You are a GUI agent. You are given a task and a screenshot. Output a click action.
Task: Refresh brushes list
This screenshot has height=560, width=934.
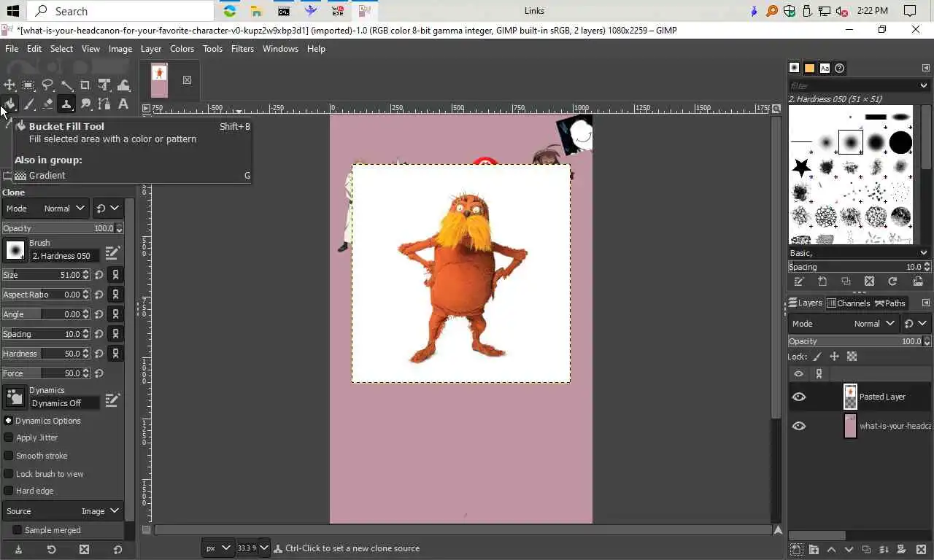892,281
